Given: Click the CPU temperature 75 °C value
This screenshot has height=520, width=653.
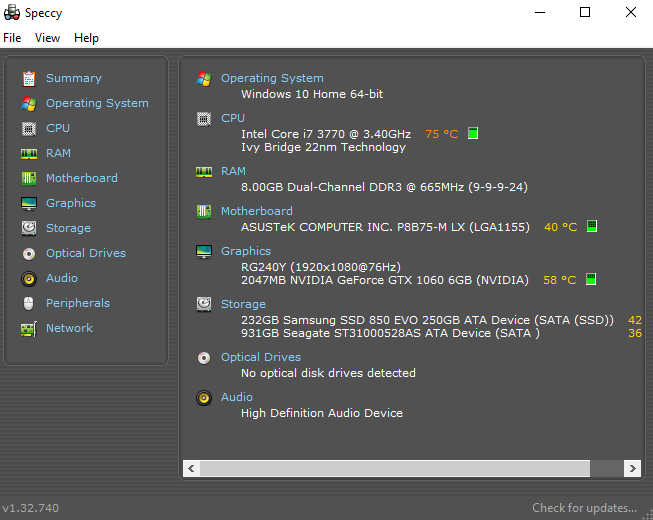Looking at the screenshot, I should (441, 134).
